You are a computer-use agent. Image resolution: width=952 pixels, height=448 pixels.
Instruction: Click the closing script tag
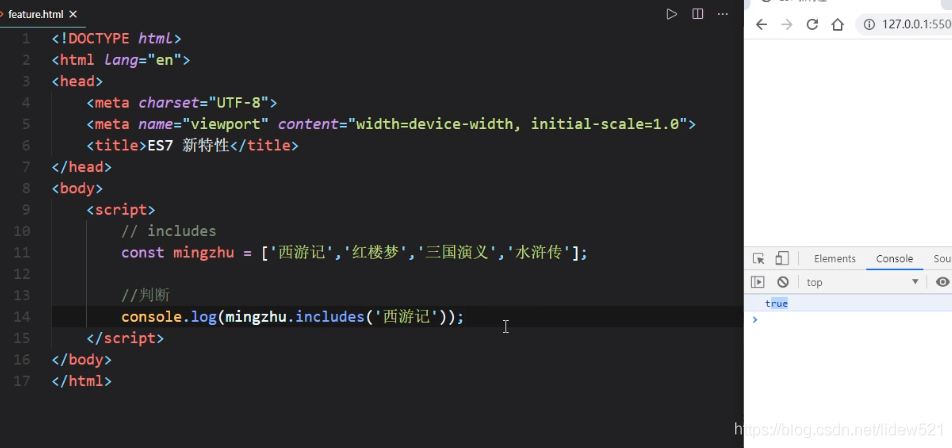coord(126,338)
